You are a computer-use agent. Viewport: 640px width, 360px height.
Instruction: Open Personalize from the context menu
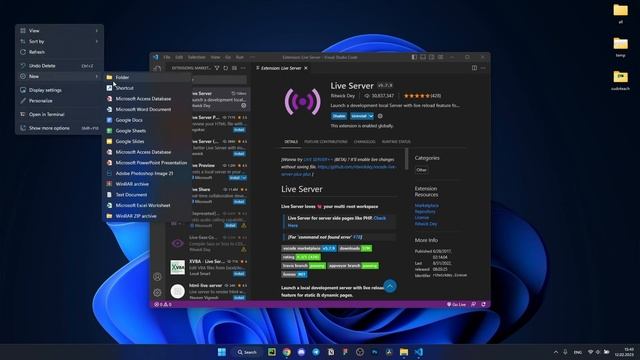[x=59, y=100]
